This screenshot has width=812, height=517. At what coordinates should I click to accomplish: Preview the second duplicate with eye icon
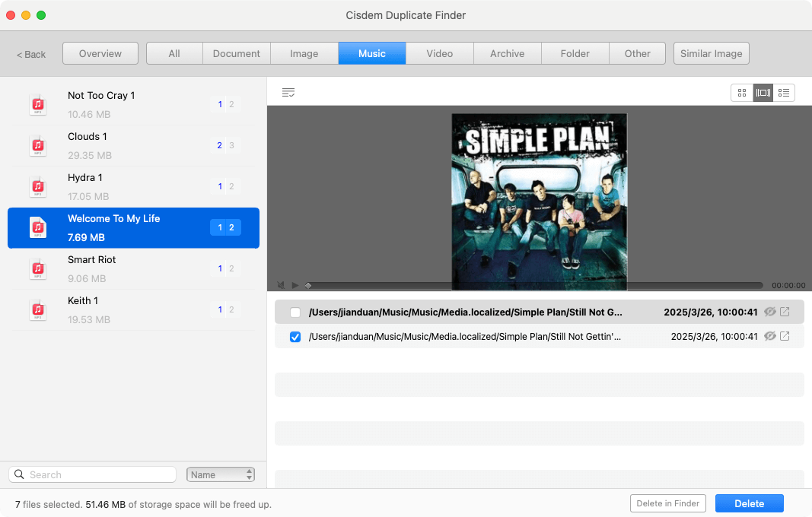770,336
